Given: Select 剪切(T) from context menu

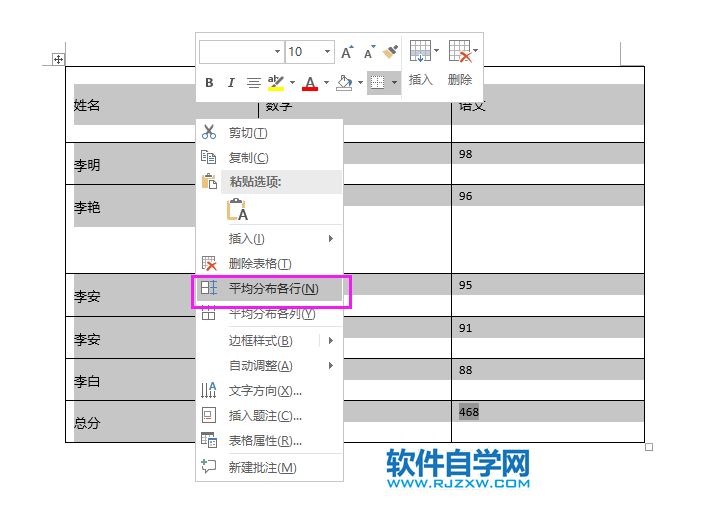Looking at the screenshot, I should coord(269,133).
